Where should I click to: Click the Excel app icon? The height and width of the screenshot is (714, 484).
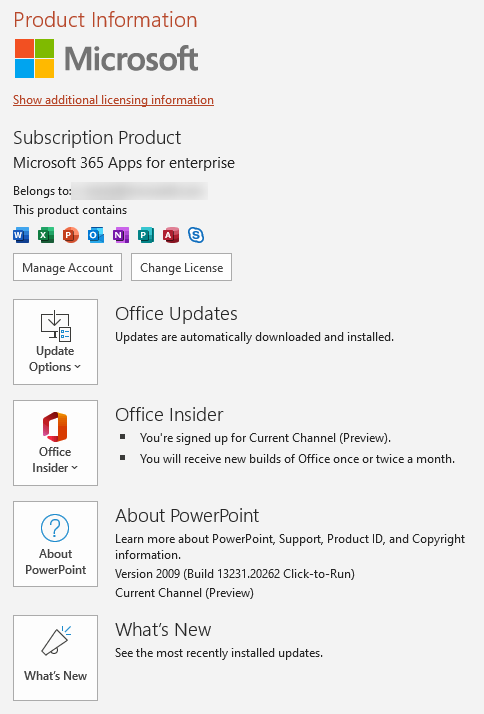46,235
